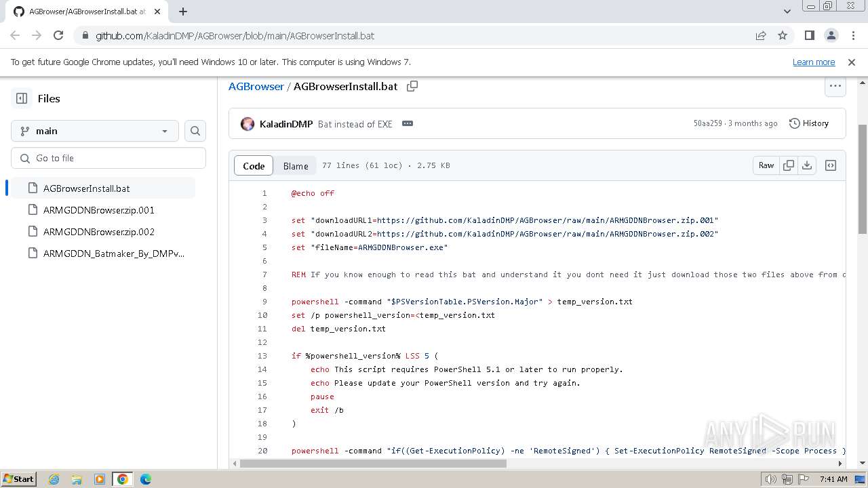This screenshot has height=488, width=868.
Task: Reload the page
Action: click(58, 35)
